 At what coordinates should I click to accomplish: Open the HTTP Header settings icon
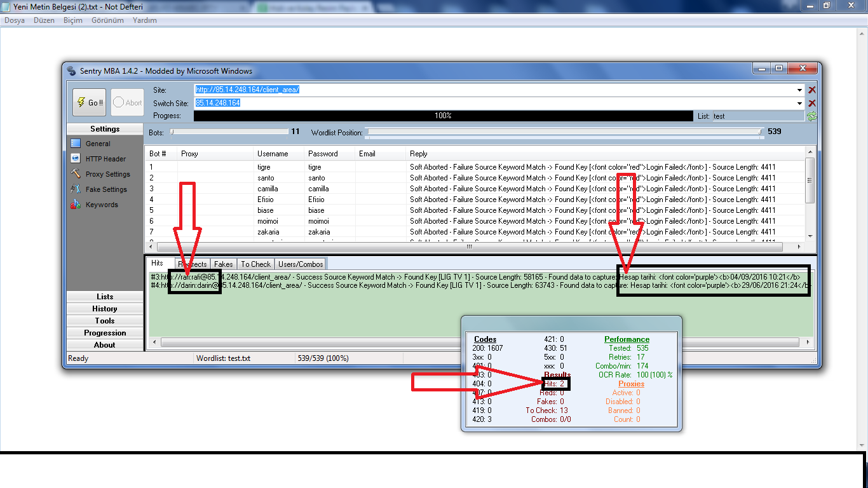coord(76,159)
